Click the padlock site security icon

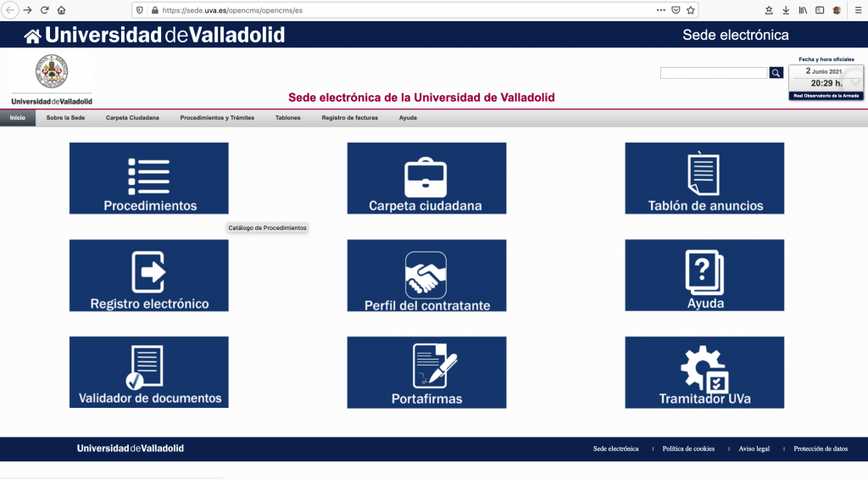coord(154,10)
